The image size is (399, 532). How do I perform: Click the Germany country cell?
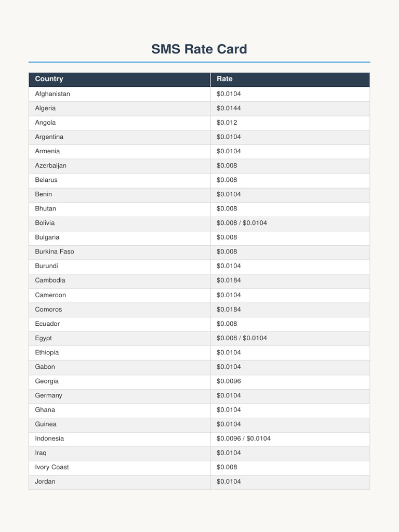(x=119, y=395)
